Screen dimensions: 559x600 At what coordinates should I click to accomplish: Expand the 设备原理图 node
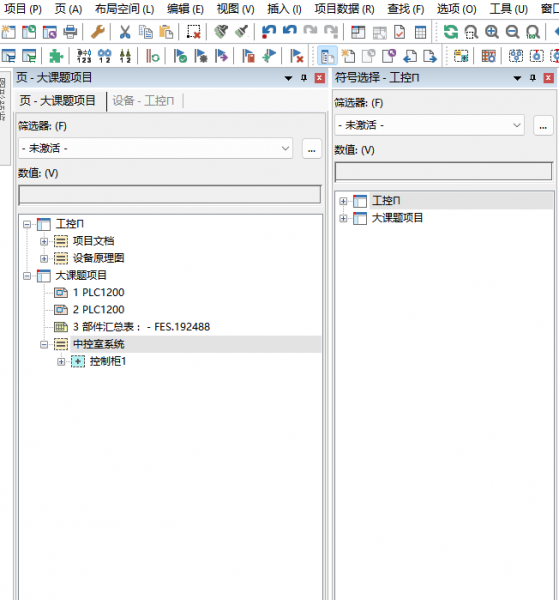point(44,259)
